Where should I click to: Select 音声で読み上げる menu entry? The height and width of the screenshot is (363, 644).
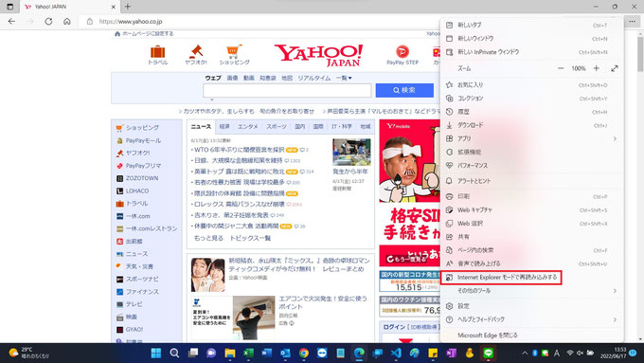pyautogui.click(x=532, y=263)
